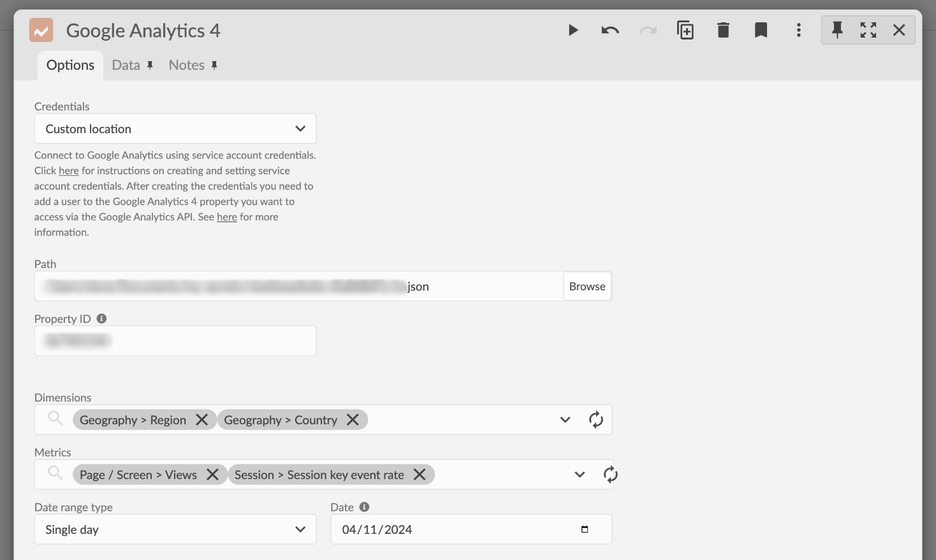Click the Property ID info icon
Screen dimensions: 936x560
pyautogui.click(x=101, y=319)
